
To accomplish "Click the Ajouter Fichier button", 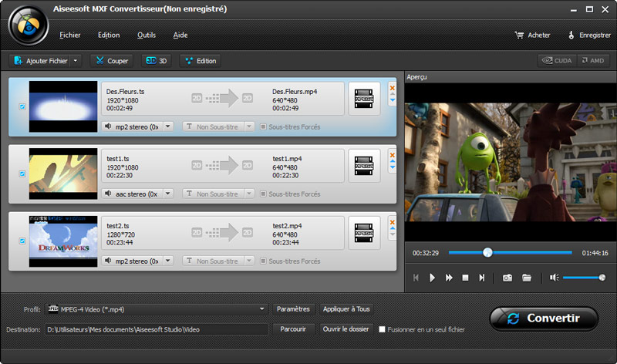I will [x=40, y=61].
